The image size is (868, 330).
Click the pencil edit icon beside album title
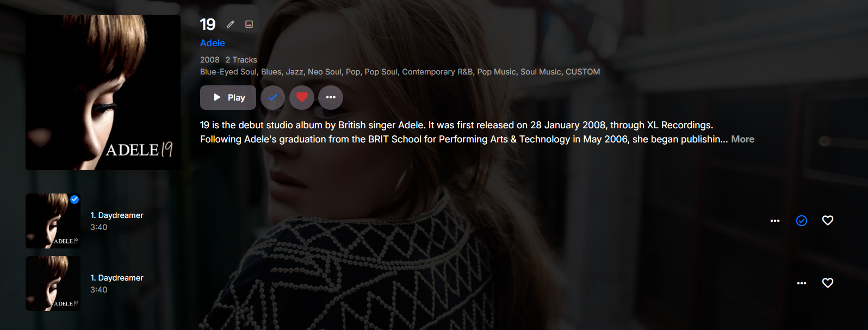tap(231, 24)
